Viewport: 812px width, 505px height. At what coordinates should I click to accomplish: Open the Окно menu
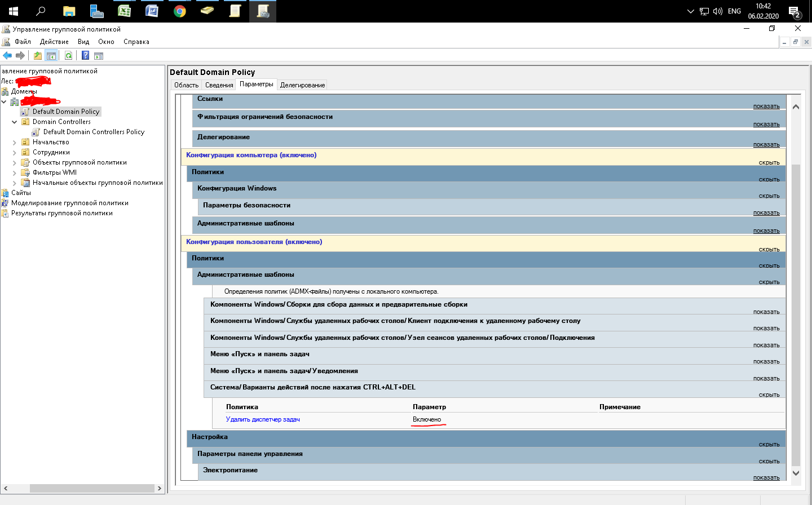pyautogui.click(x=106, y=42)
